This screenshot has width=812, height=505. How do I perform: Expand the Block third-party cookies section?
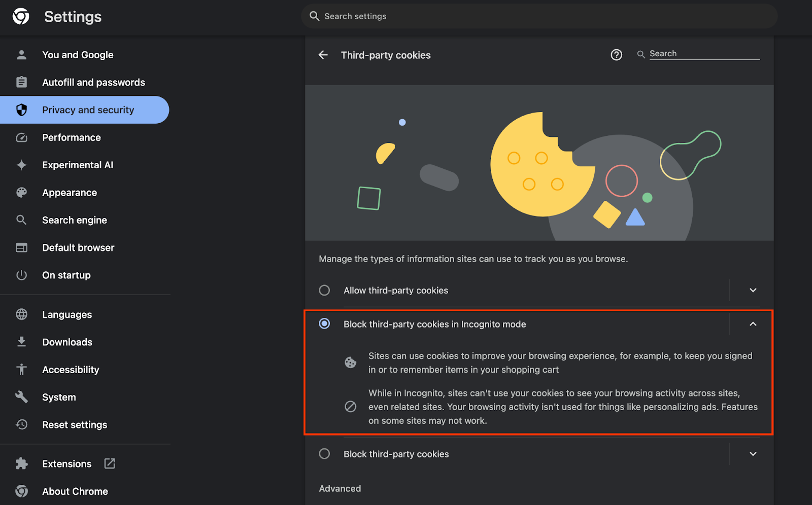[753, 453]
